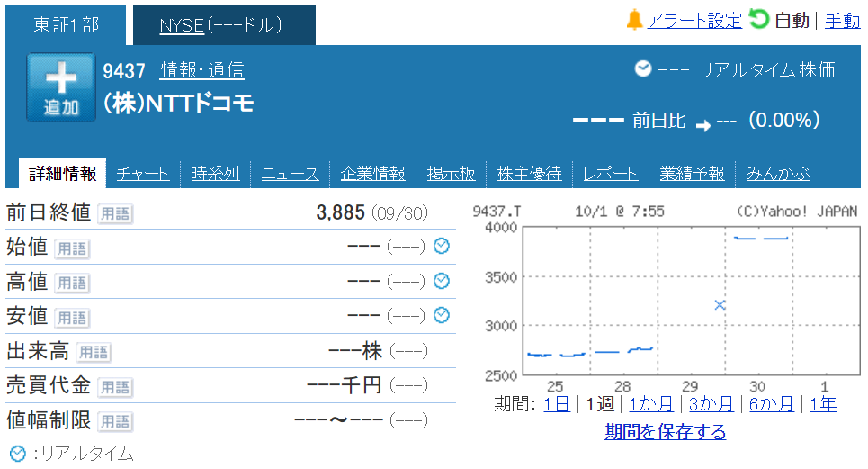Open the 用語 glossary badge next to 売買代金
The image size is (868, 469).
point(115,387)
